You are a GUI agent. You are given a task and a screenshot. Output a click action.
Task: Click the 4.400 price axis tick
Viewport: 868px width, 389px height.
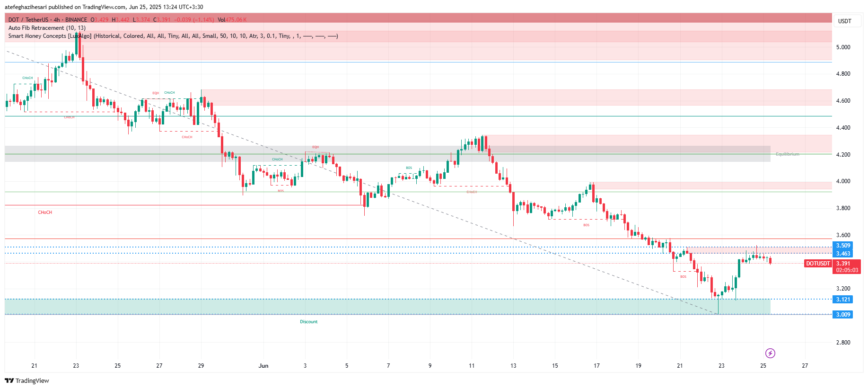pyautogui.click(x=843, y=128)
